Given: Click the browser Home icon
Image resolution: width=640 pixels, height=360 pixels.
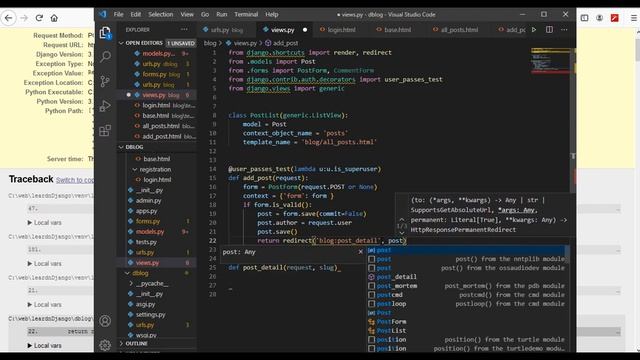Looking at the screenshot, I should tap(54, 18).
